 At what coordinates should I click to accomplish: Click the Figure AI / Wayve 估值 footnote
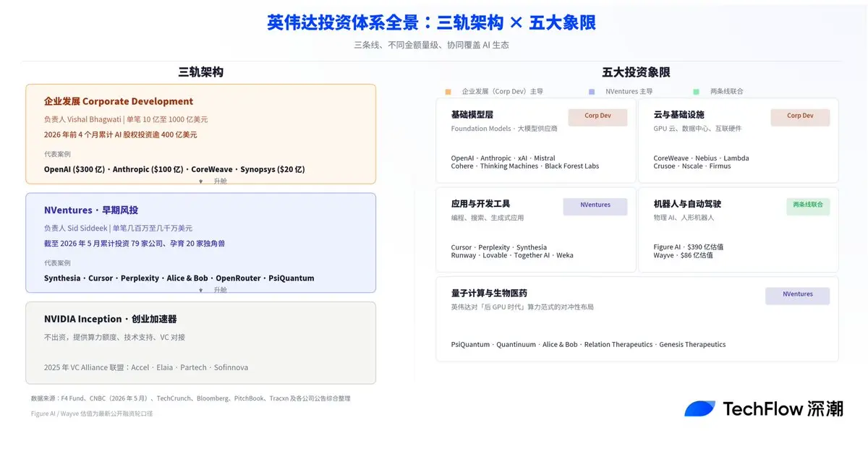pyautogui.click(x=92, y=414)
